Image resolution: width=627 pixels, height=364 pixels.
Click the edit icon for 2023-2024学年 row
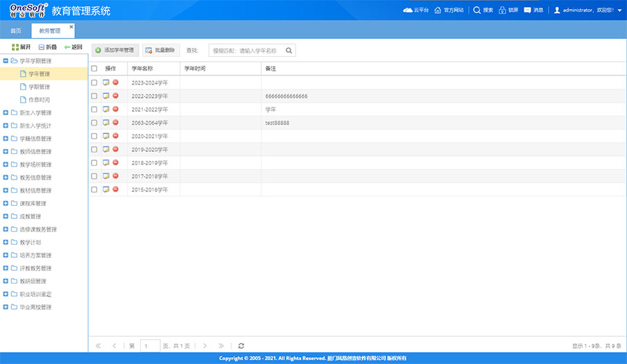click(x=106, y=83)
